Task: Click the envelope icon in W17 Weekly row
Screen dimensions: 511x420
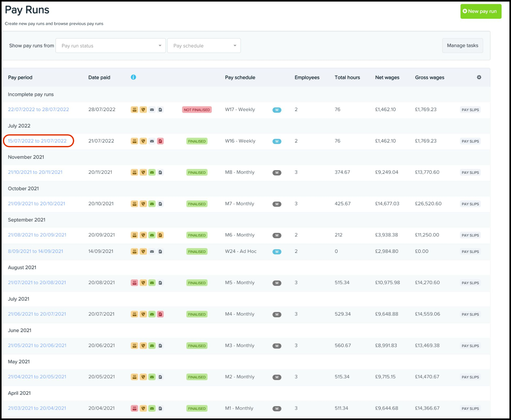Action: pyautogui.click(x=152, y=110)
